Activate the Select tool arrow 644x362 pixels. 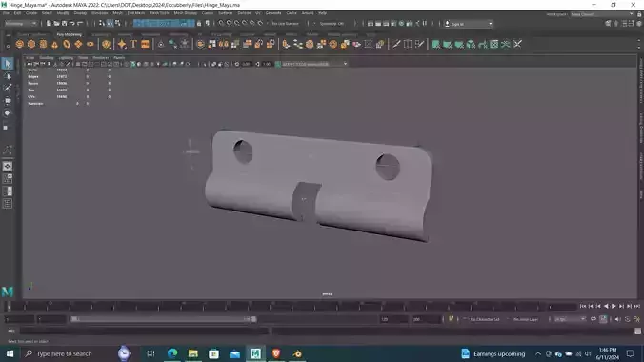8,64
